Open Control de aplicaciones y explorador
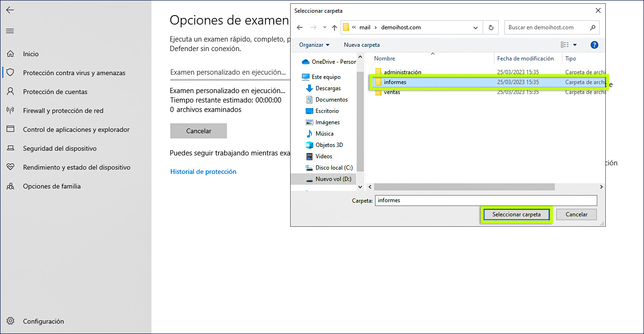 point(76,129)
